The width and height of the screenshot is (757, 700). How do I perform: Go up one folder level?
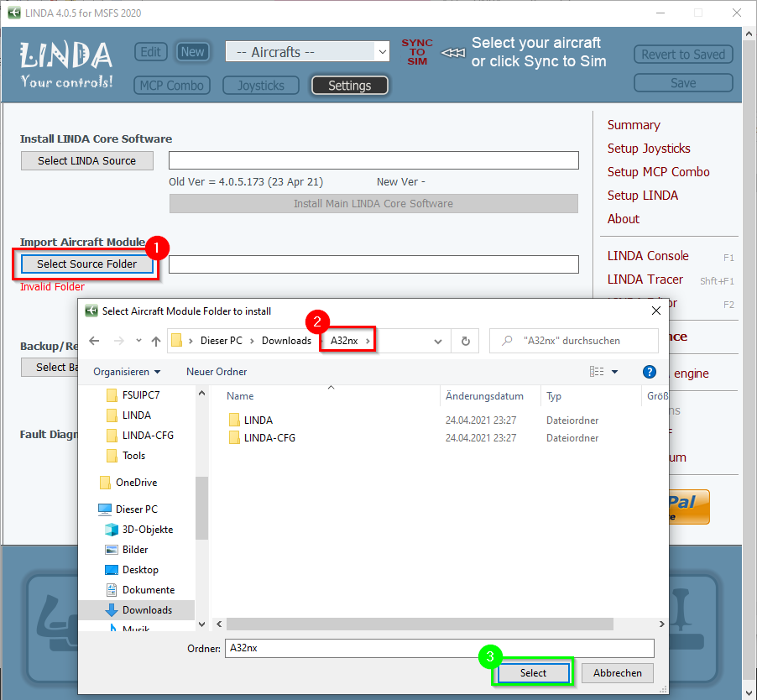pos(155,341)
